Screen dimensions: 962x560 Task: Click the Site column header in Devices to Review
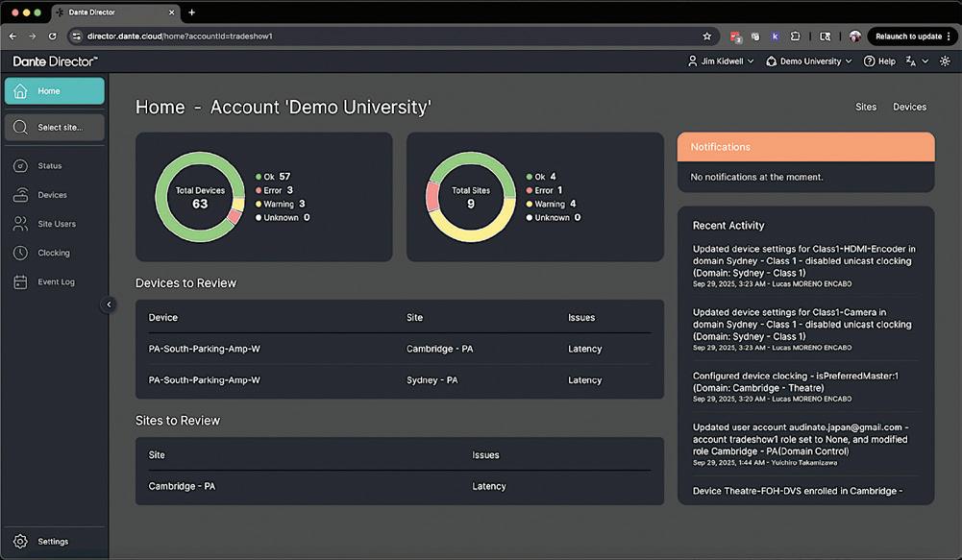coord(415,317)
